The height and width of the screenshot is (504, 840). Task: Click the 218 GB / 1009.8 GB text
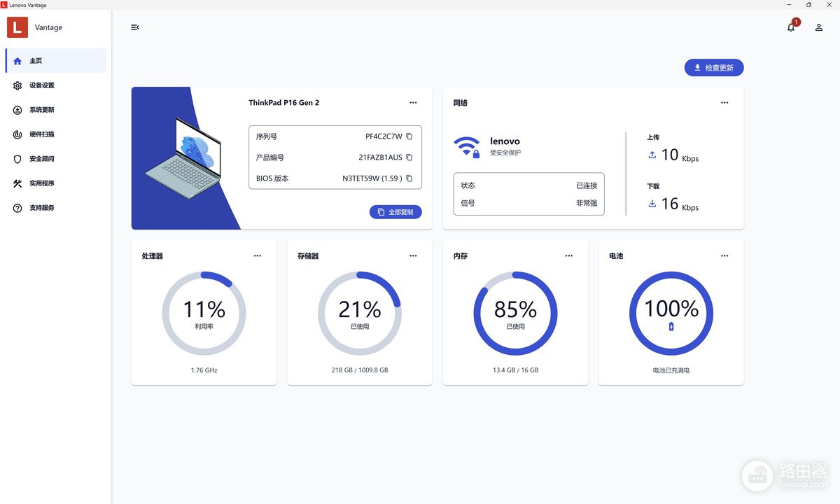(x=360, y=370)
